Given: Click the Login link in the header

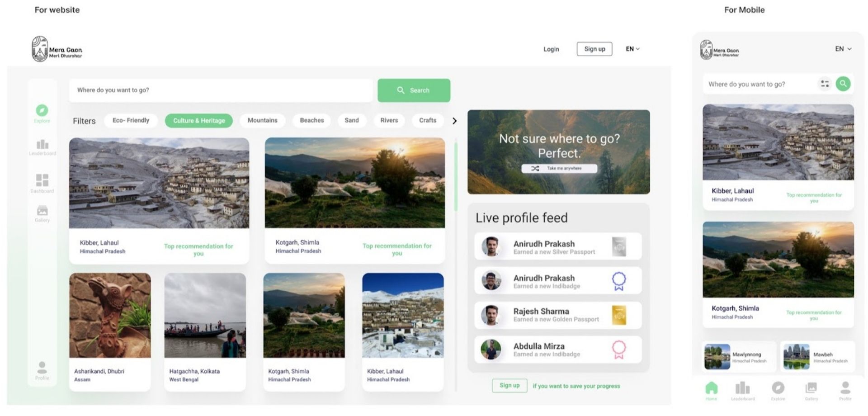Looking at the screenshot, I should pyautogui.click(x=551, y=49).
